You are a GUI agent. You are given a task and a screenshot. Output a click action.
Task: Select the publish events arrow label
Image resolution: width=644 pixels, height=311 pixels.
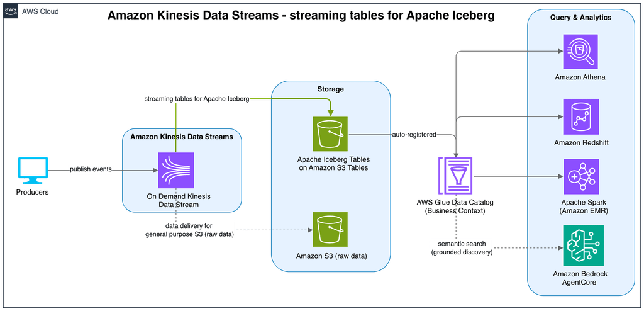[91, 169]
